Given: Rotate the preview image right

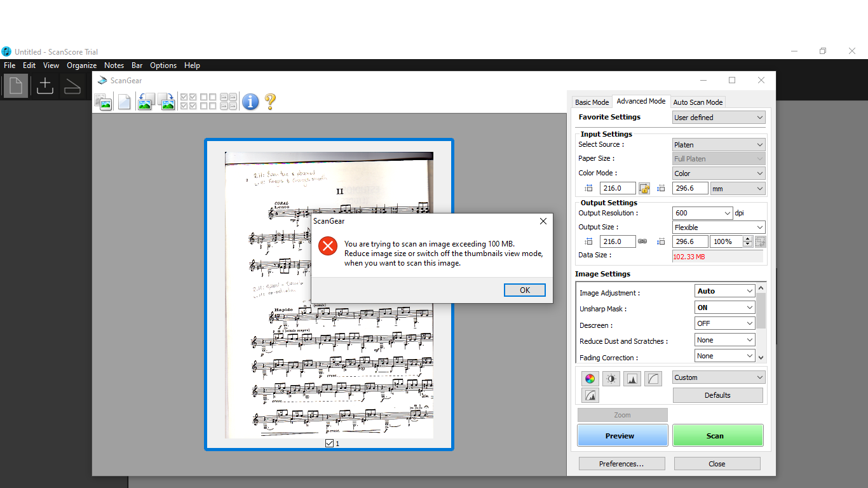Looking at the screenshot, I should (x=166, y=102).
